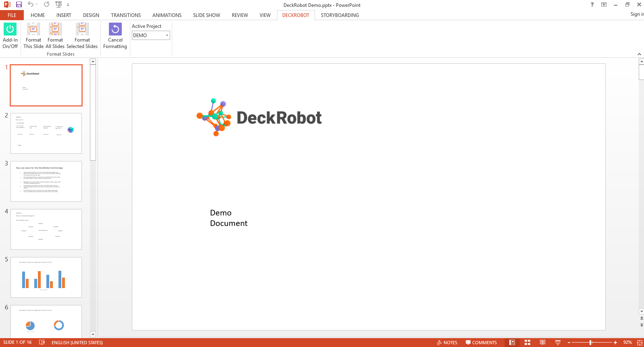Viewport: 644px width, 347px height.
Task: Switch to the HOME tab
Action: tap(38, 15)
